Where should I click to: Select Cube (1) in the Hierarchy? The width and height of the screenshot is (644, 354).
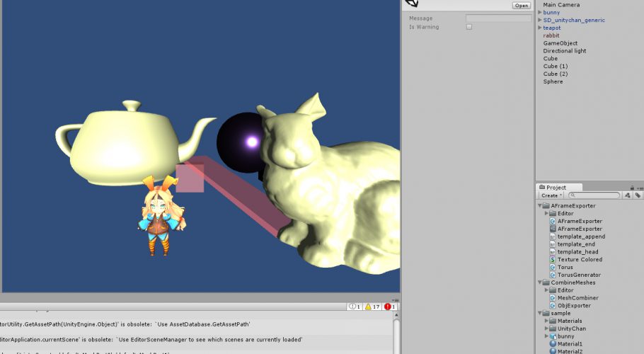tap(556, 66)
